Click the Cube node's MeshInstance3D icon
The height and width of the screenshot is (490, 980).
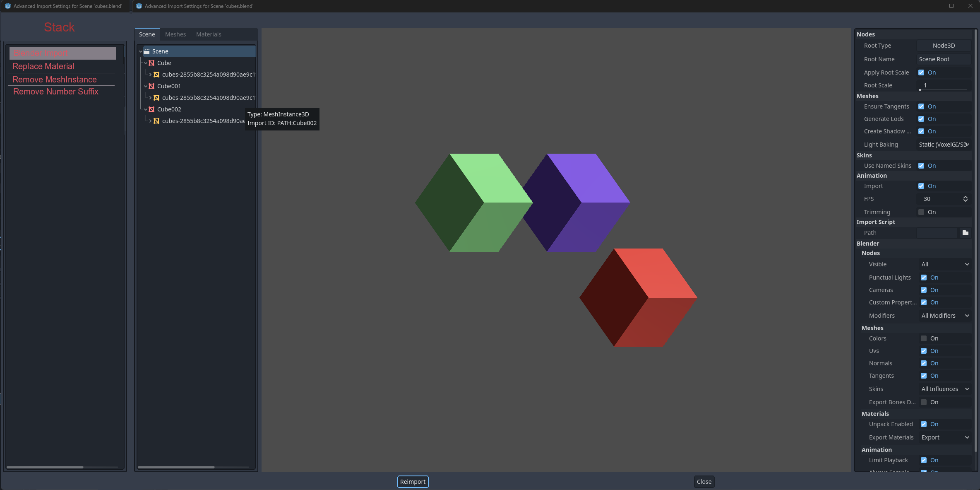[151, 63]
